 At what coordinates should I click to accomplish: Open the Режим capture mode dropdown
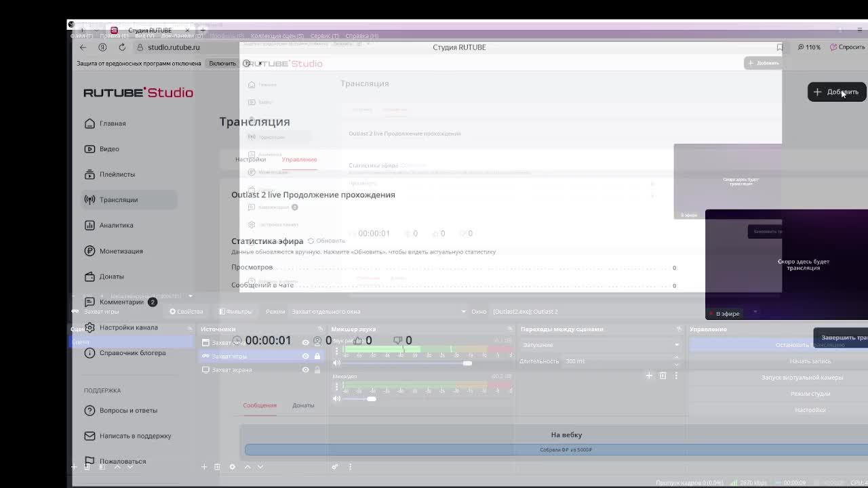point(379,312)
